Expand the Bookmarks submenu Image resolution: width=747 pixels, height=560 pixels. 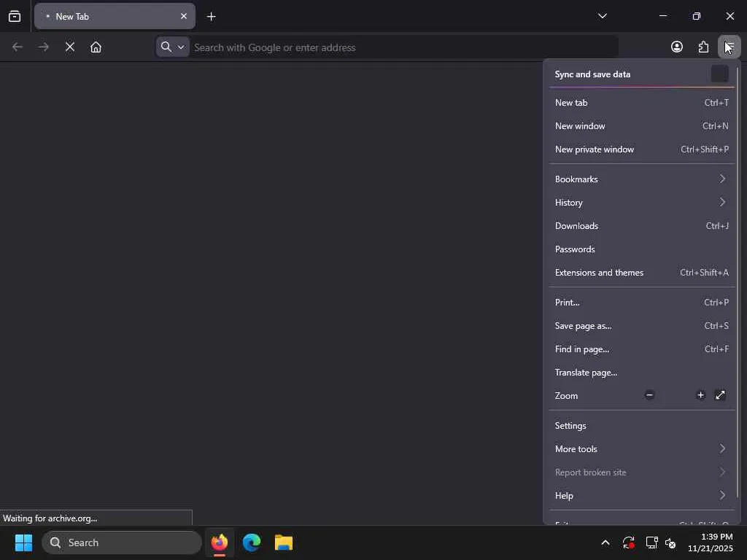[x=641, y=179]
